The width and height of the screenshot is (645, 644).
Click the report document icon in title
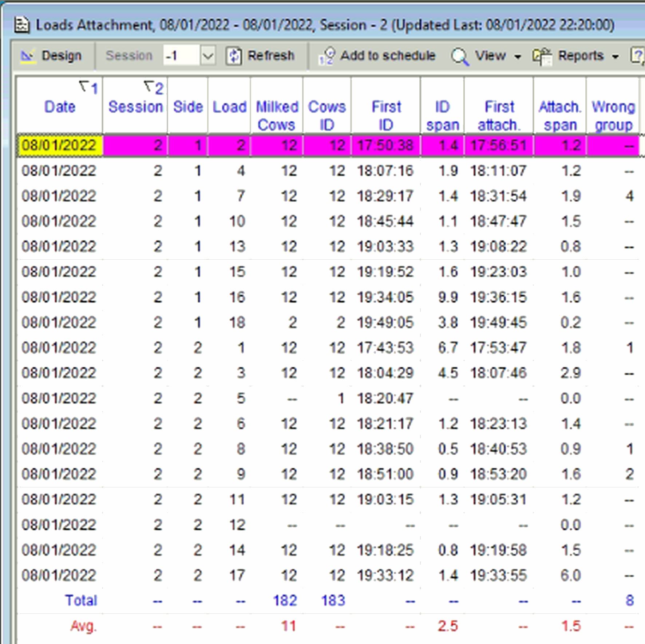point(22,25)
